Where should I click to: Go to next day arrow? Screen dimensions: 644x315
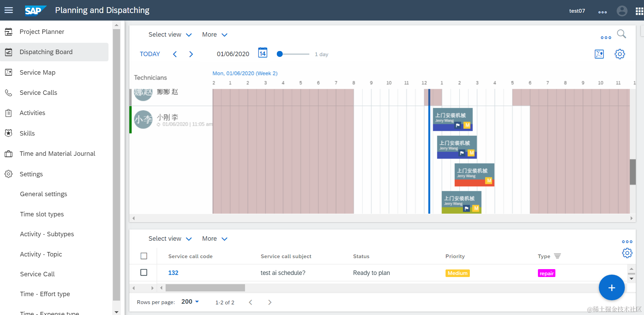191,54
